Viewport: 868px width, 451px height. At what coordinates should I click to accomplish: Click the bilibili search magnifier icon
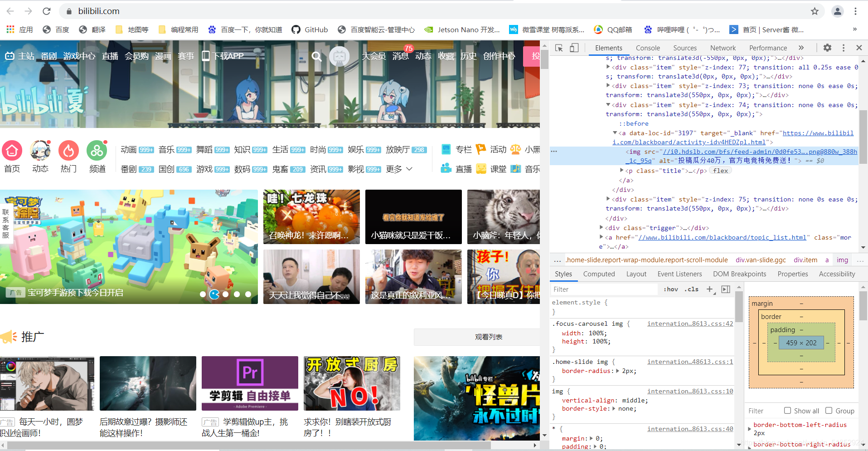317,57
